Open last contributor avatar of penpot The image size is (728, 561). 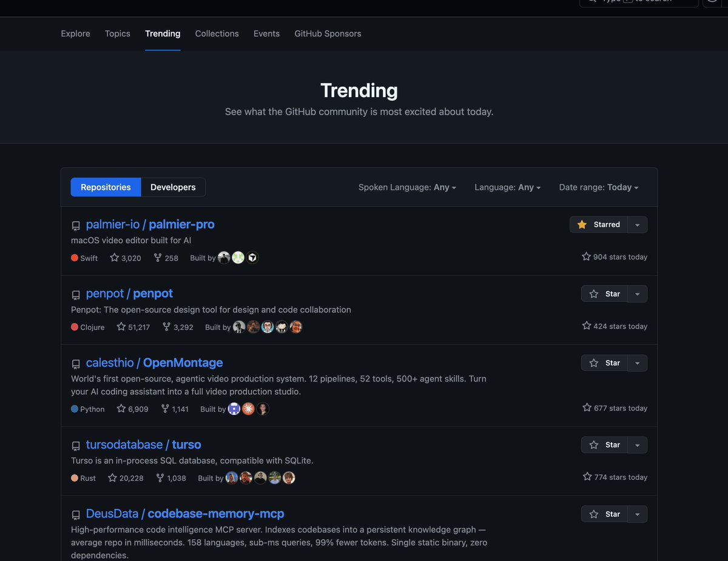coord(295,327)
